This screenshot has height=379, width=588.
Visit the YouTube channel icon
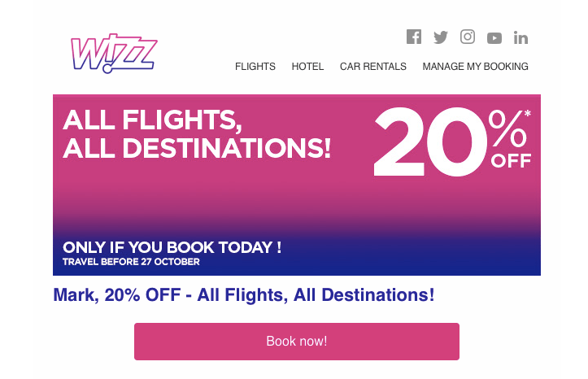pyautogui.click(x=494, y=37)
